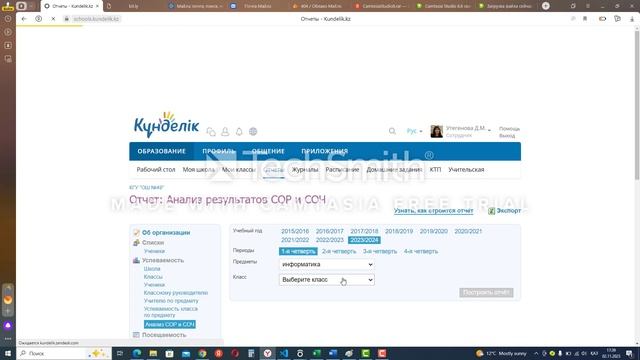The image size is (640, 360).
Task: Stop page loading with the X button
Action: pyautogui.click(x=53, y=19)
